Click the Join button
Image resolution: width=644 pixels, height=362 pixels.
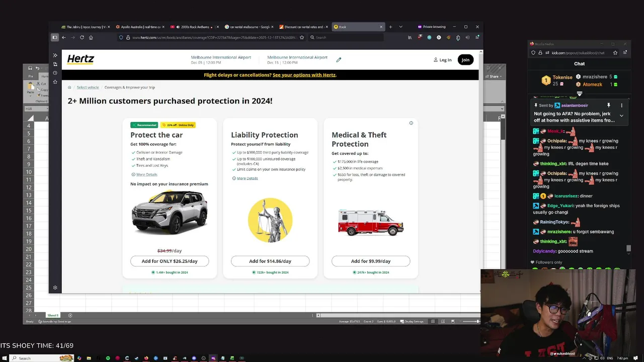pyautogui.click(x=465, y=60)
